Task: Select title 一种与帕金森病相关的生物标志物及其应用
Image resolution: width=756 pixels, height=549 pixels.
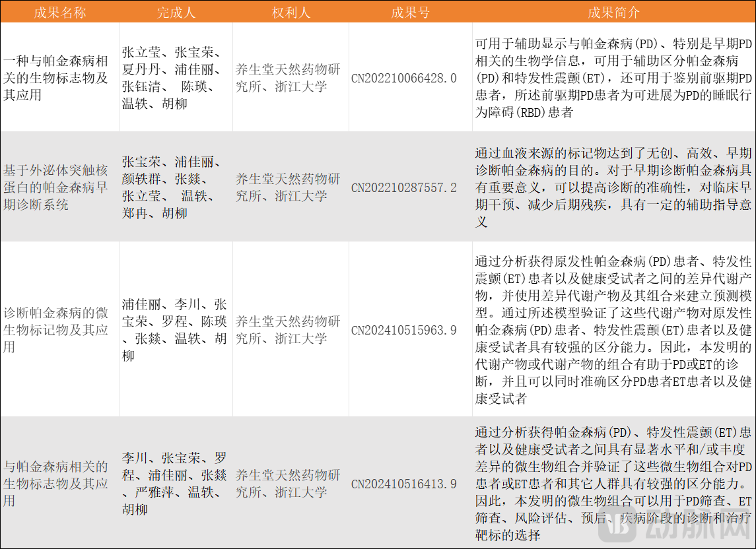Action: [x=56, y=78]
